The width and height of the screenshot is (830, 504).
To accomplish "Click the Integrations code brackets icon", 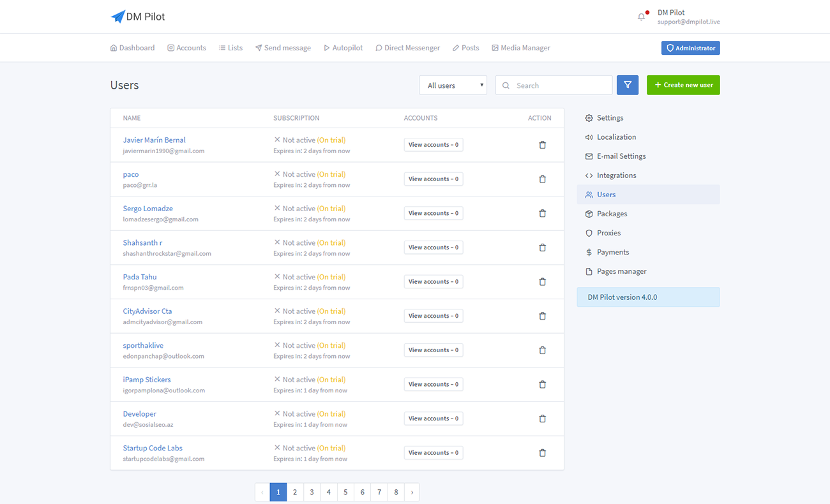I will pos(589,175).
